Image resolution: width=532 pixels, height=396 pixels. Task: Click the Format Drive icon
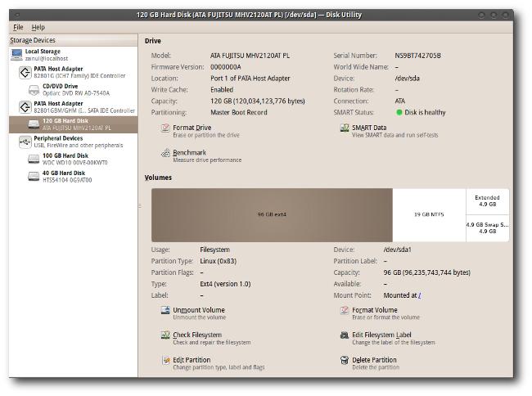tap(166, 128)
